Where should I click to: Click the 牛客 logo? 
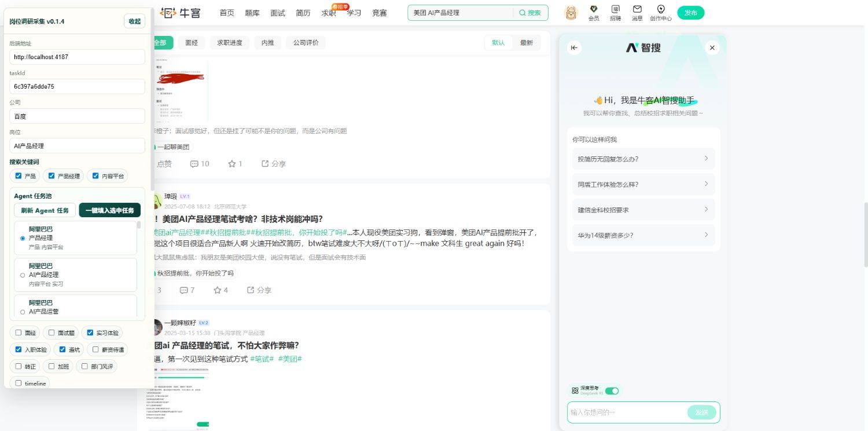coord(180,12)
